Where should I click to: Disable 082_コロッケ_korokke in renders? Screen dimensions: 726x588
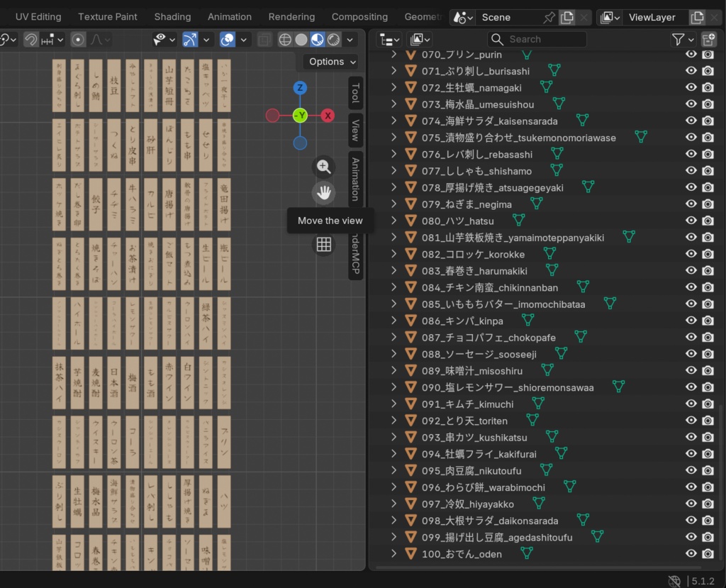click(708, 254)
